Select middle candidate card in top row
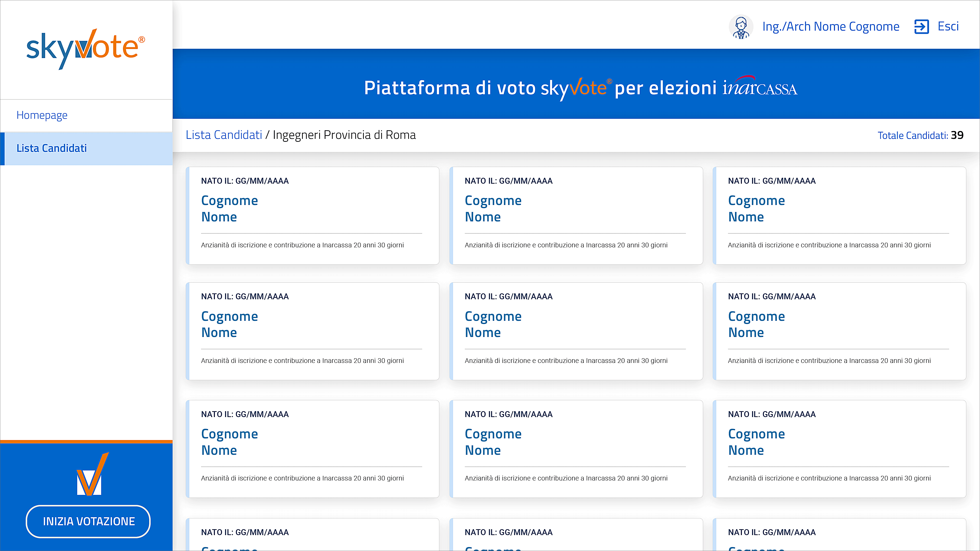Viewport: 980px width, 551px height. pos(576,215)
